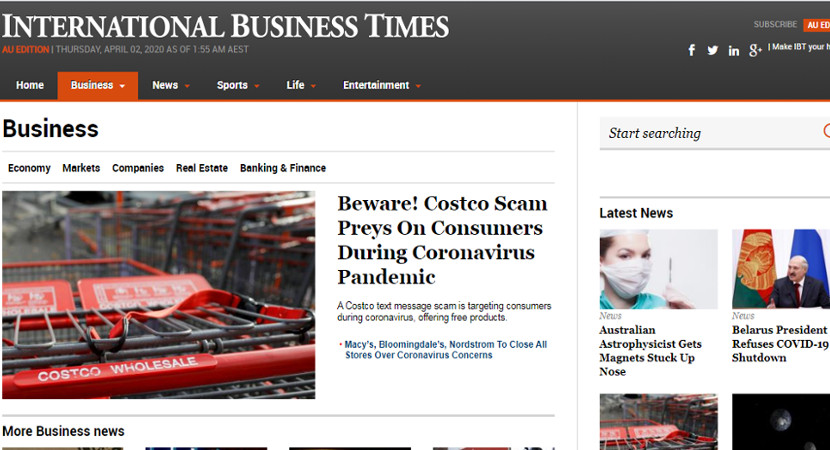Select the Banking & Finance subcategory link
830x450 pixels.
coord(283,168)
